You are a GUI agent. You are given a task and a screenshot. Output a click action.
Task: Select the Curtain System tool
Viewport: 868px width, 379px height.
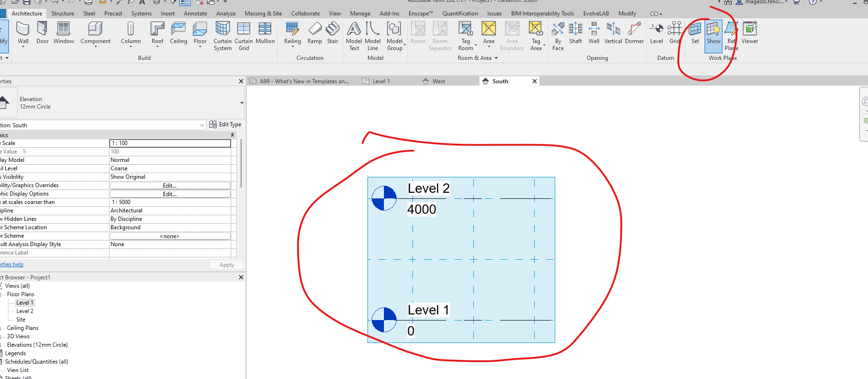click(222, 36)
